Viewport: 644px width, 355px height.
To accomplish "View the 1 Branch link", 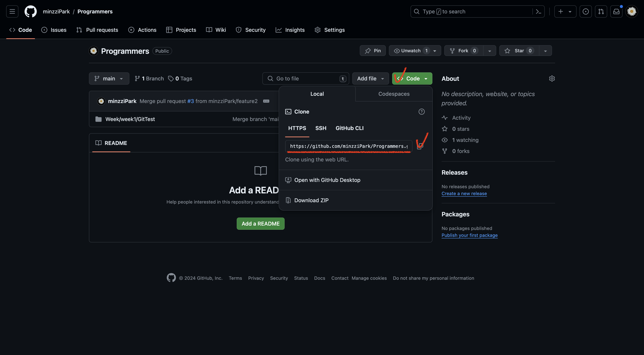I will (149, 79).
